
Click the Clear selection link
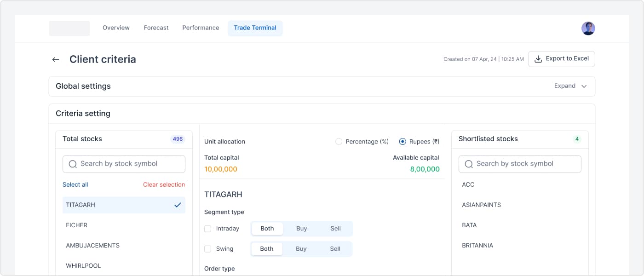164,185
